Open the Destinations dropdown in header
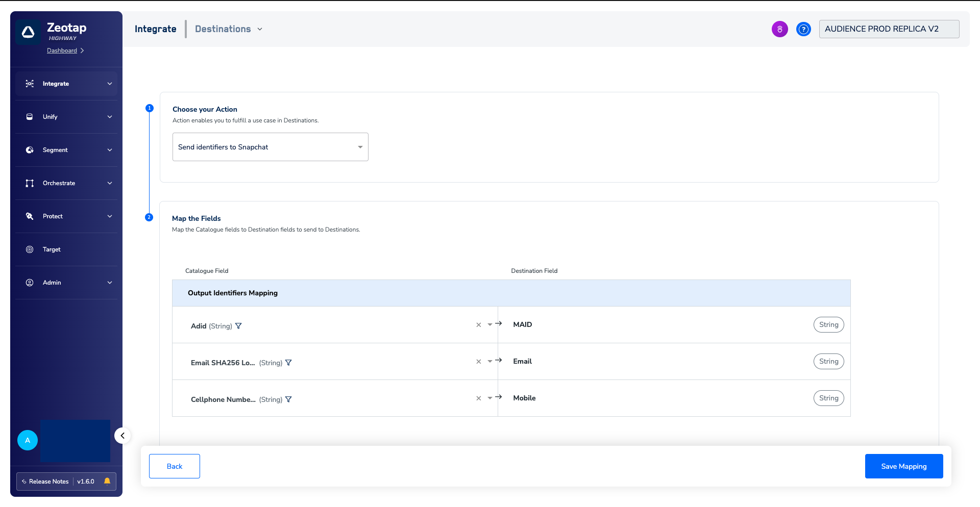Viewport: 980px width, 507px height. [x=228, y=29]
